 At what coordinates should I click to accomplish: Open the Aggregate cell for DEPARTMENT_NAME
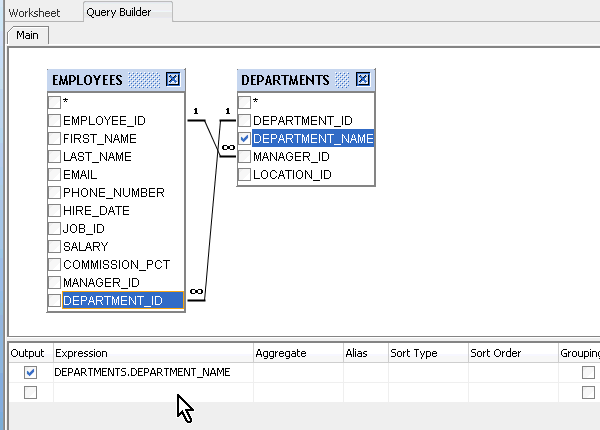click(x=297, y=372)
